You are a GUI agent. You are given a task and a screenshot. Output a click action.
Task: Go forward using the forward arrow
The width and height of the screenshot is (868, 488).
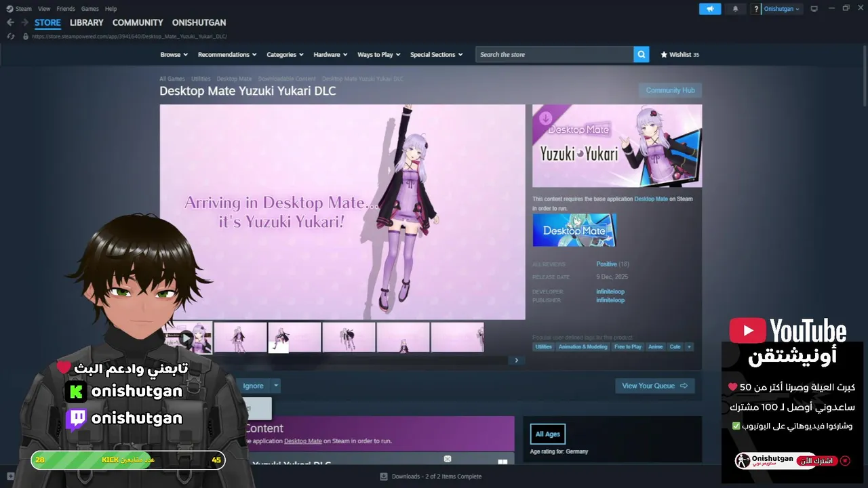[x=24, y=22]
